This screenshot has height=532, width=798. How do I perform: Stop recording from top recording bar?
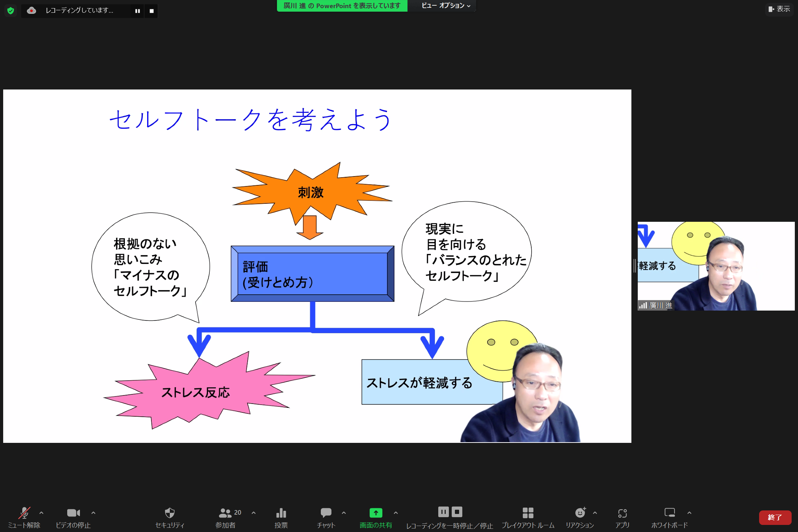coord(152,11)
